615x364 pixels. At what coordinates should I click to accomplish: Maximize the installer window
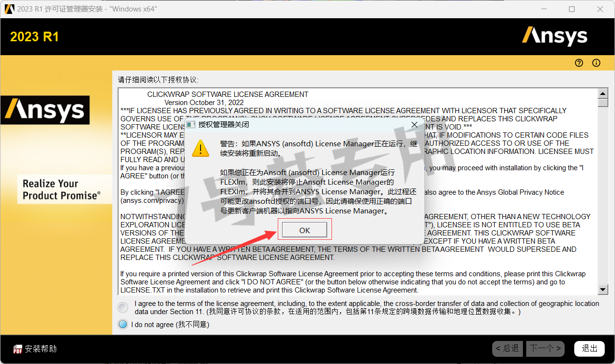(572, 9)
